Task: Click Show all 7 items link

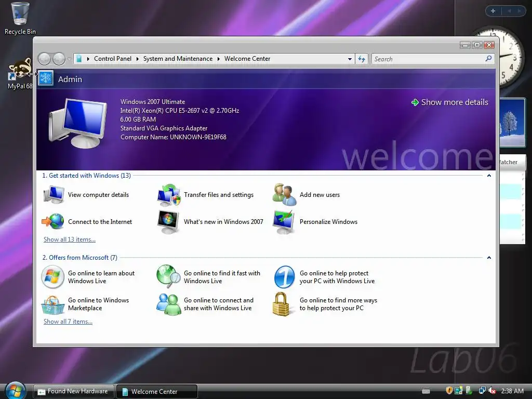Action: (x=68, y=321)
